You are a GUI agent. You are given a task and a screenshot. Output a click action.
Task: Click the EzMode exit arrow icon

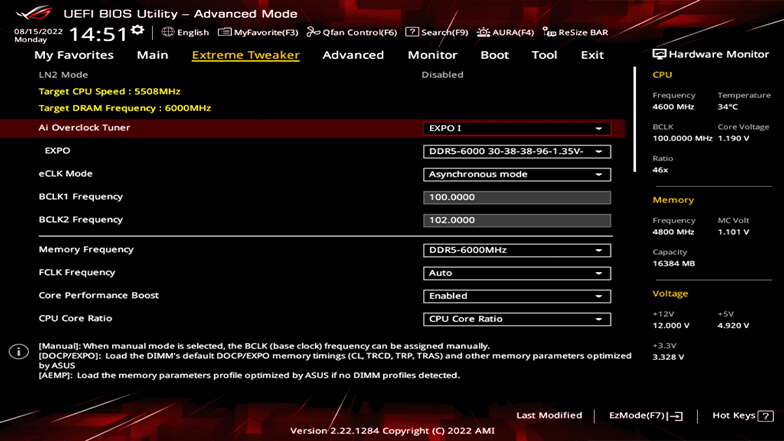pos(676,416)
